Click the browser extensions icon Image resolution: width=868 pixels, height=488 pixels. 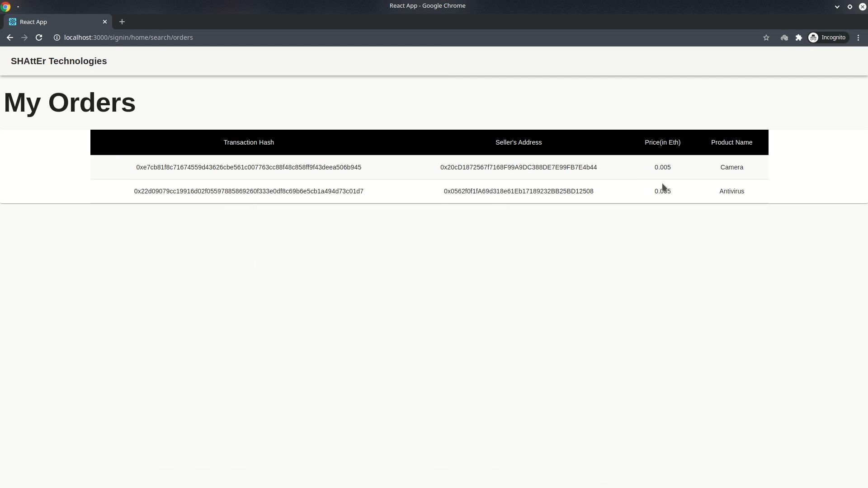(799, 37)
